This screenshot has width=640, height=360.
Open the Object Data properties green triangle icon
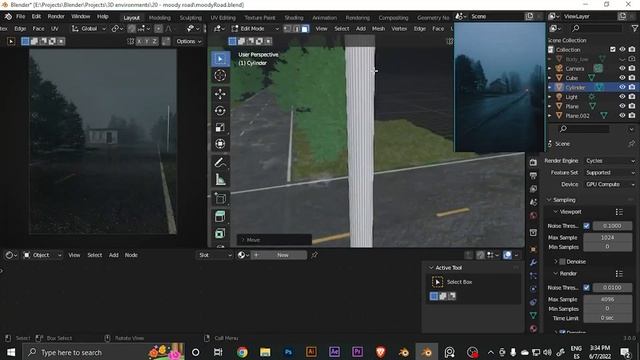[x=533, y=315]
